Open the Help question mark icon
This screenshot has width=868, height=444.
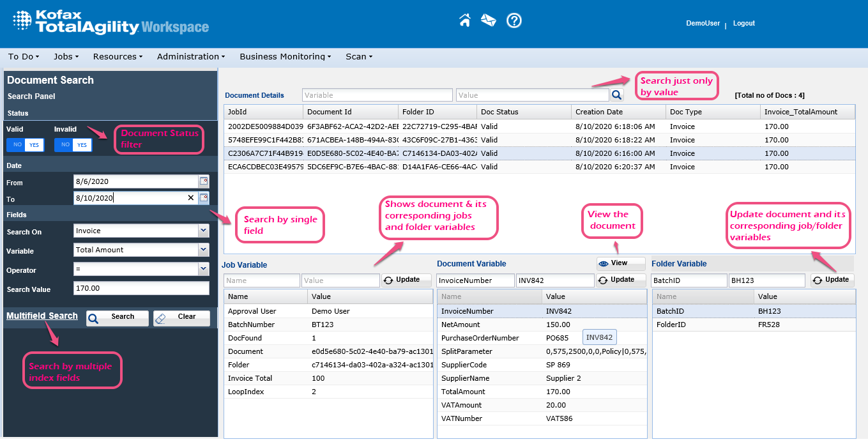(x=514, y=20)
